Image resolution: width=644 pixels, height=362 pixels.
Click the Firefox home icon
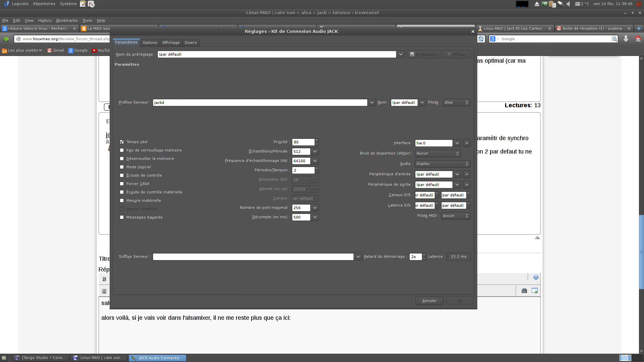coord(638,39)
